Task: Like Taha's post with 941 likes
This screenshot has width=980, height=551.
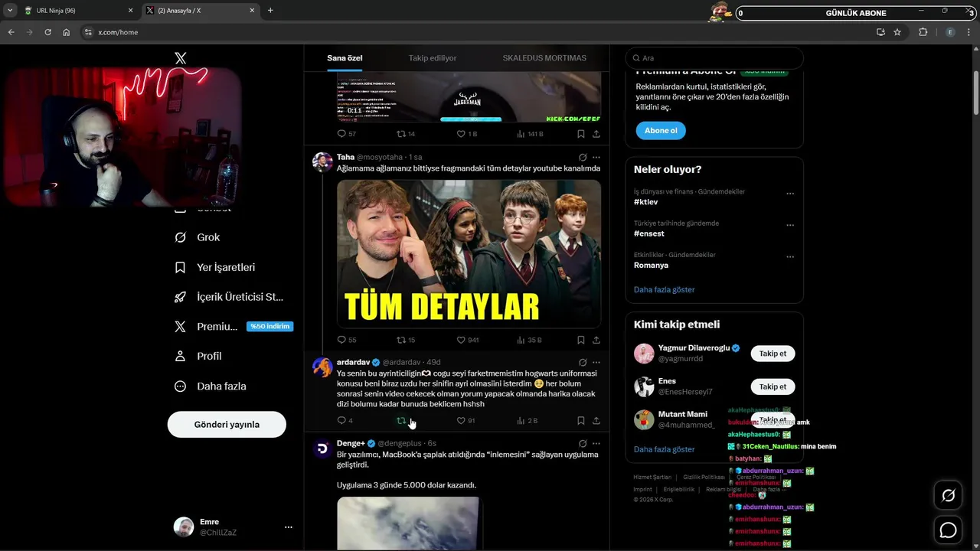Action: (x=468, y=340)
